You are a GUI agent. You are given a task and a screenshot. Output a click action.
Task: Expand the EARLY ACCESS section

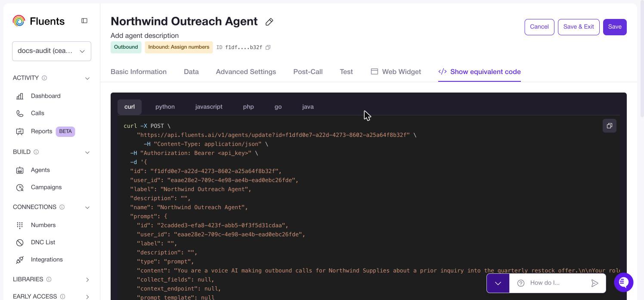pyautogui.click(x=87, y=297)
